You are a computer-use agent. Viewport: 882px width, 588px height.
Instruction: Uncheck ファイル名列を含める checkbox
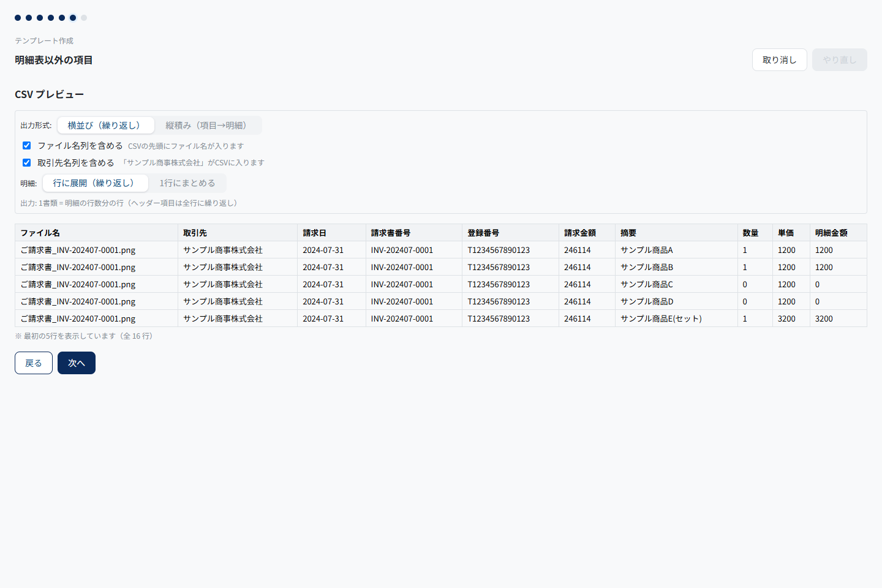26,146
